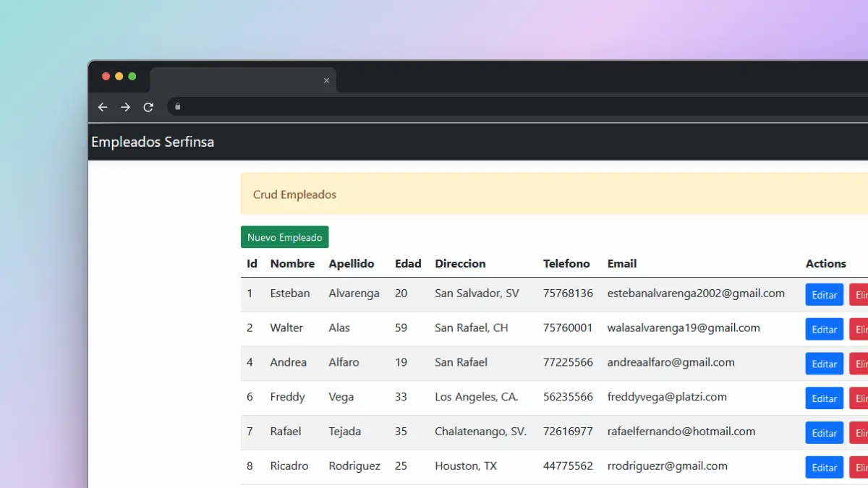Reload the page with the refresh icon
This screenshot has width=868, height=488.
pyautogui.click(x=148, y=106)
